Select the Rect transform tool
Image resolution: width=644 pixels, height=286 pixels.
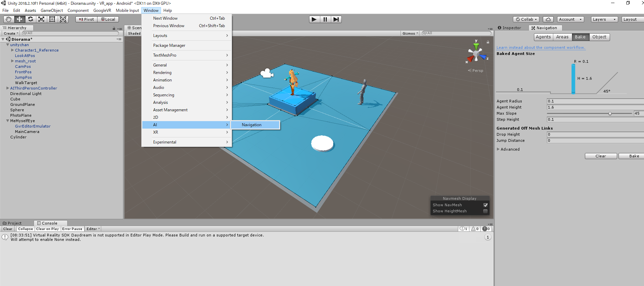point(52,19)
